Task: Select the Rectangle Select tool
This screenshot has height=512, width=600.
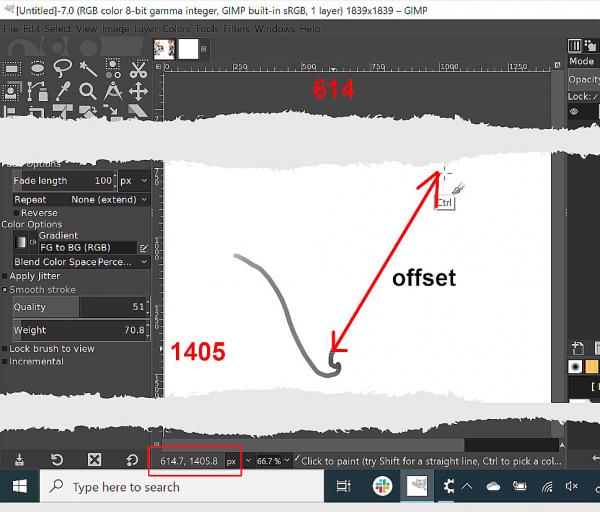Action: [12, 69]
